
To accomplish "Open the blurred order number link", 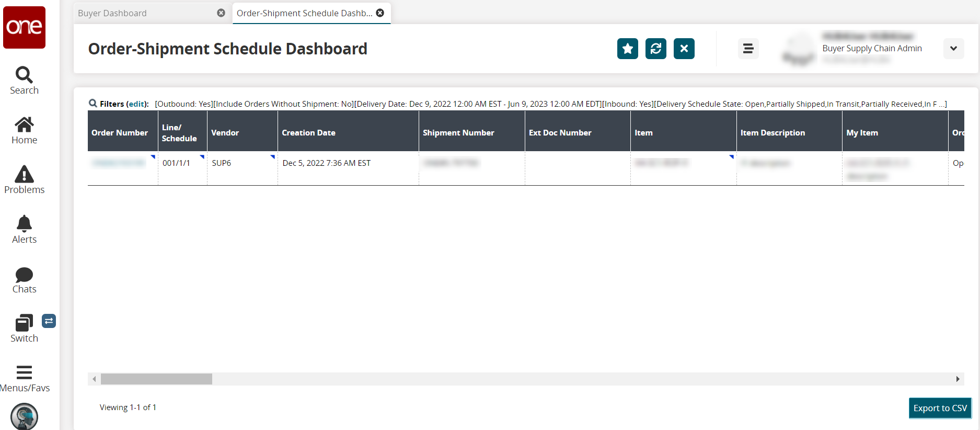I will [x=118, y=163].
